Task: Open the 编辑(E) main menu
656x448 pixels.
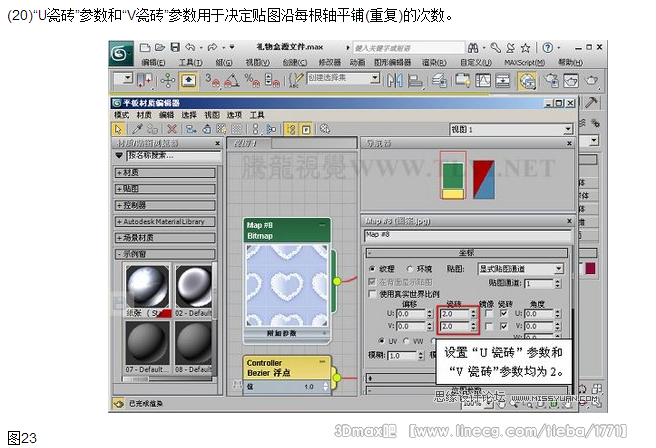Action: coord(153,62)
